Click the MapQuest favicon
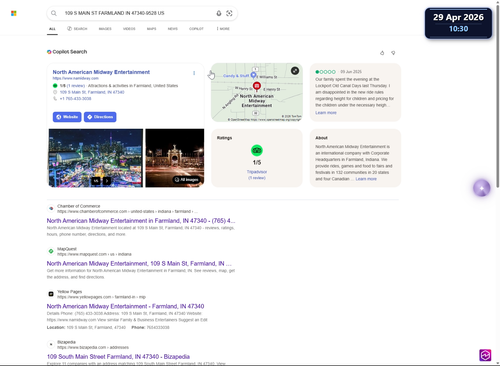Image resolution: width=500 pixels, height=366 pixels. click(x=51, y=251)
